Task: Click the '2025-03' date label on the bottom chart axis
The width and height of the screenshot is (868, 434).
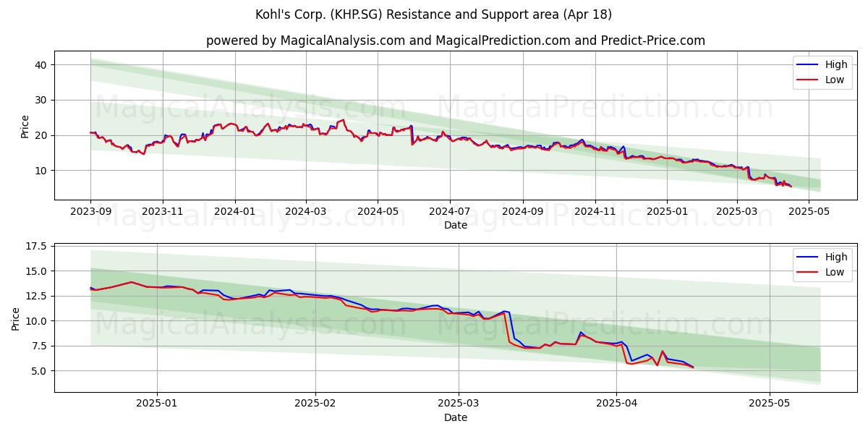Action: click(x=459, y=405)
